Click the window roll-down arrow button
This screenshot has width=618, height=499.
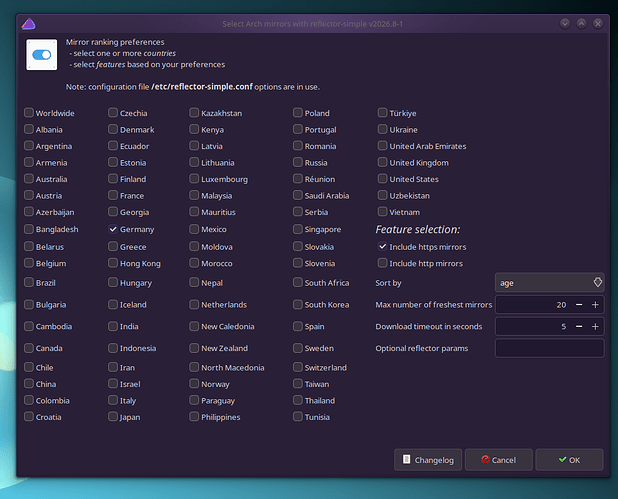[565, 24]
